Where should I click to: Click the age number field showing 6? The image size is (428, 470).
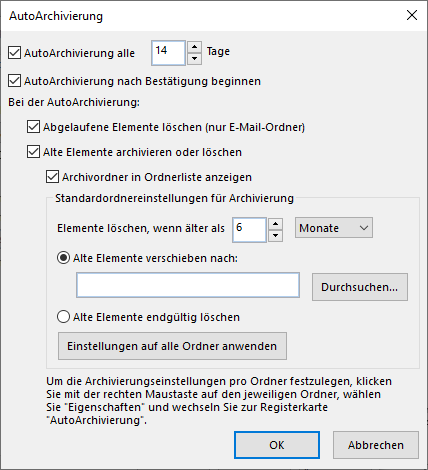pyautogui.click(x=249, y=230)
